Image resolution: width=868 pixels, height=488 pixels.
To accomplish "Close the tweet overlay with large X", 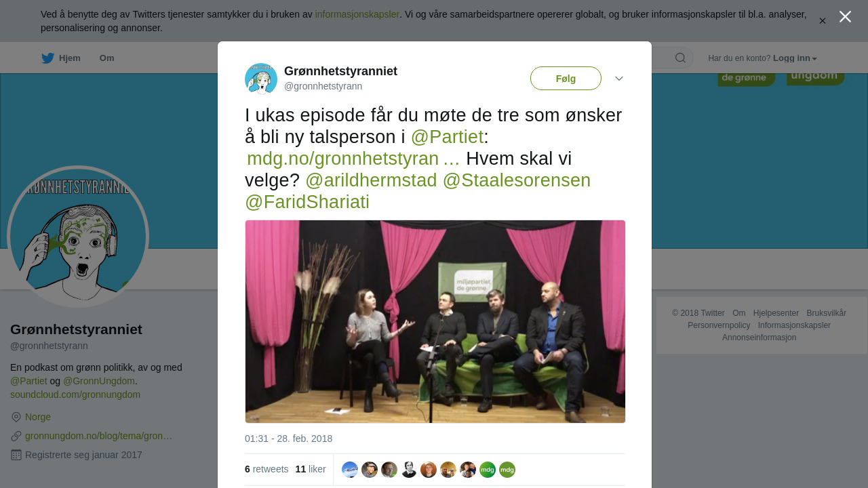I will point(845,17).
